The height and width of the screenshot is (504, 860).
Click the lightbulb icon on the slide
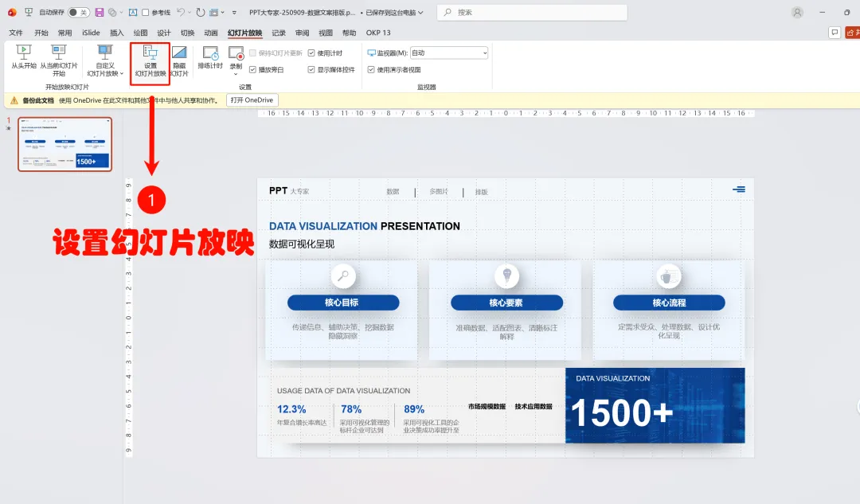pos(506,275)
